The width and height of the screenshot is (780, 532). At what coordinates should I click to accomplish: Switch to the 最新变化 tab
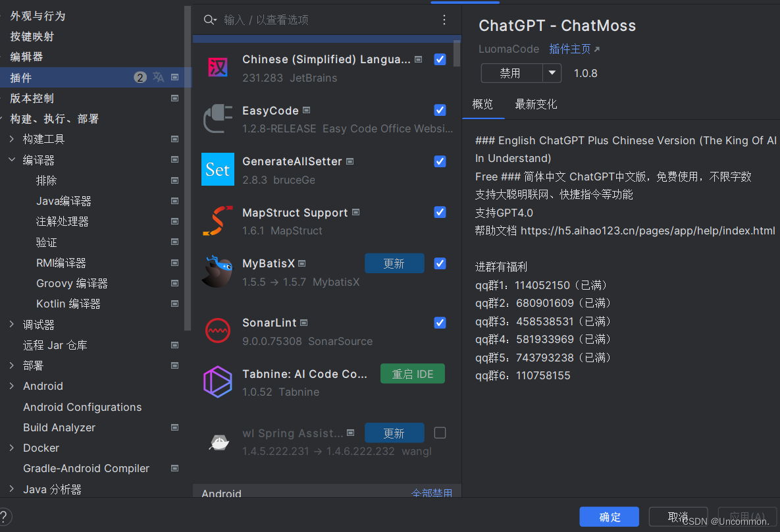click(536, 104)
